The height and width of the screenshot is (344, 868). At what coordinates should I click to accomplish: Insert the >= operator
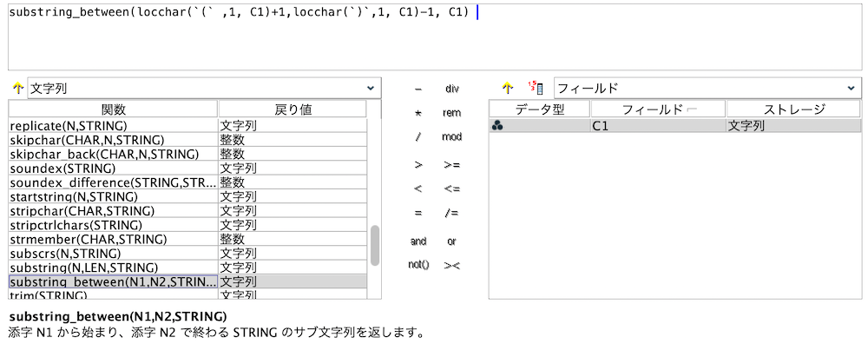pyautogui.click(x=451, y=164)
